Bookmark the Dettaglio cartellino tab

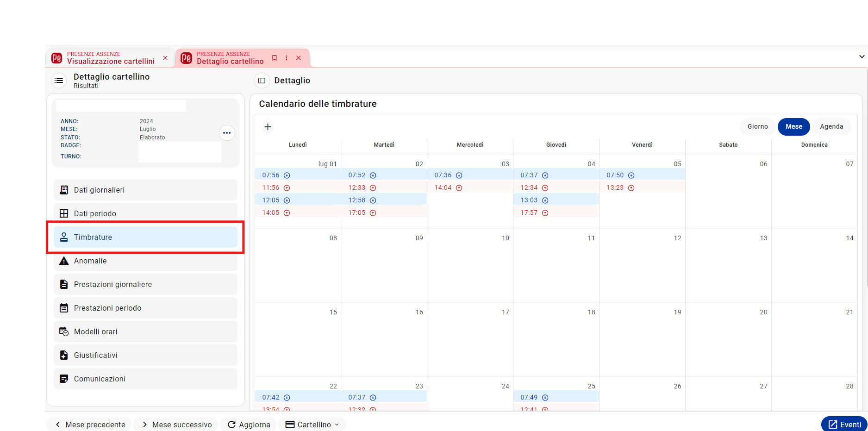pyautogui.click(x=275, y=58)
